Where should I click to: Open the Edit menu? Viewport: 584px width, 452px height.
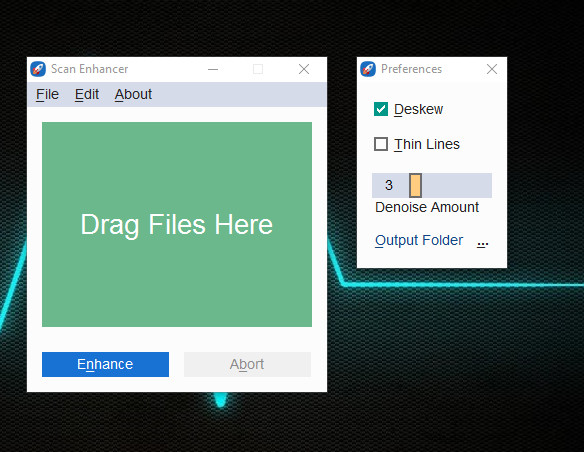[x=87, y=95]
